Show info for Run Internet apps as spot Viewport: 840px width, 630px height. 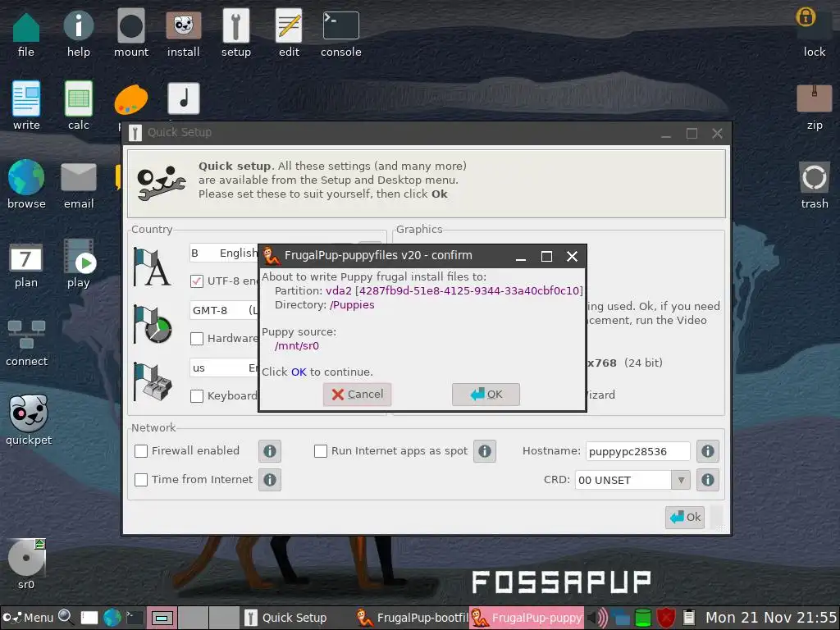click(484, 451)
